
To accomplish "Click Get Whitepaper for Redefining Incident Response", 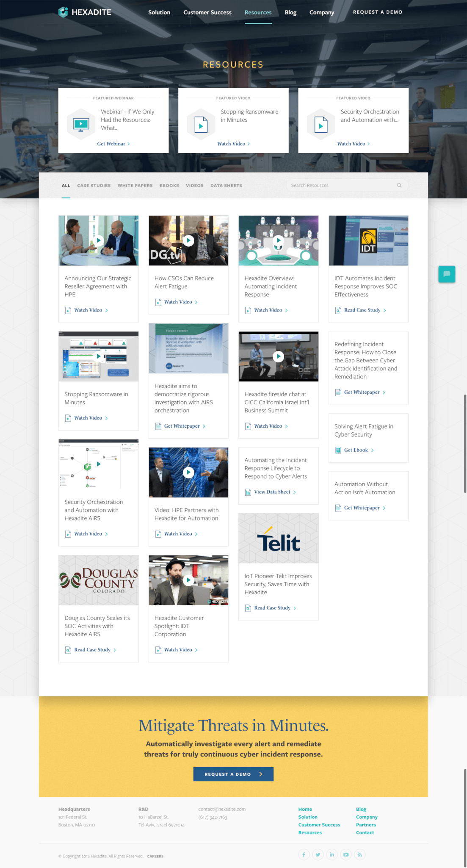I will (x=365, y=392).
